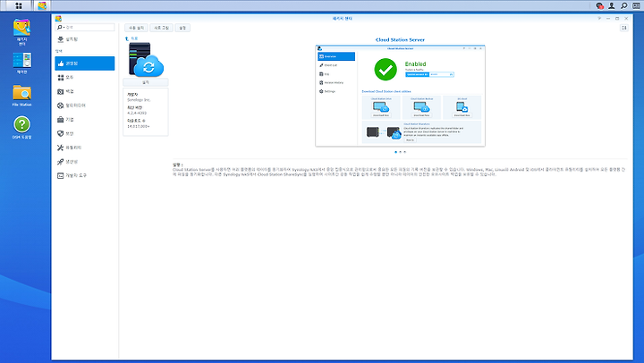Click the Cloud Station Server title text
644x363 pixels.
pyautogui.click(x=400, y=40)
